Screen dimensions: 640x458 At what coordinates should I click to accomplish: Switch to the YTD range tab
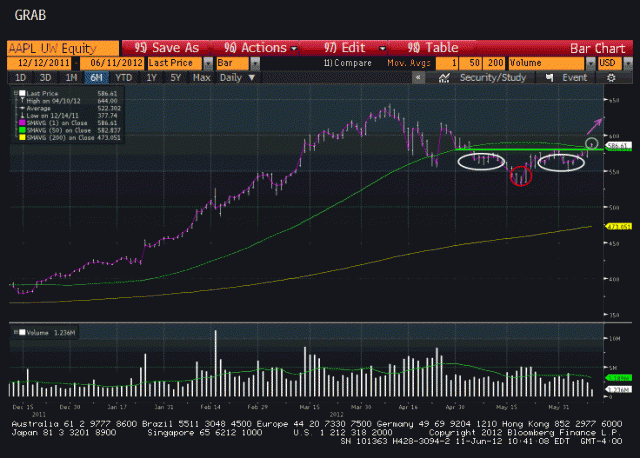(123, 78)
